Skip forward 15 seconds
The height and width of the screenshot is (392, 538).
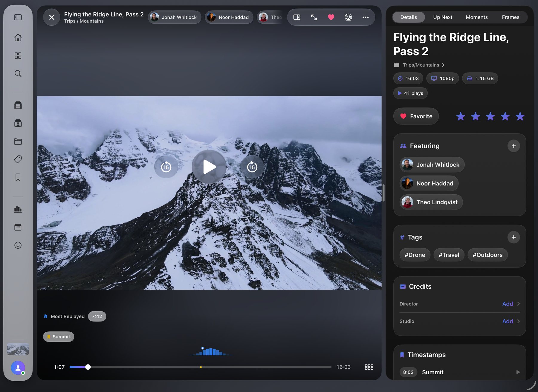pyautogui.click(x=252, y=167)
